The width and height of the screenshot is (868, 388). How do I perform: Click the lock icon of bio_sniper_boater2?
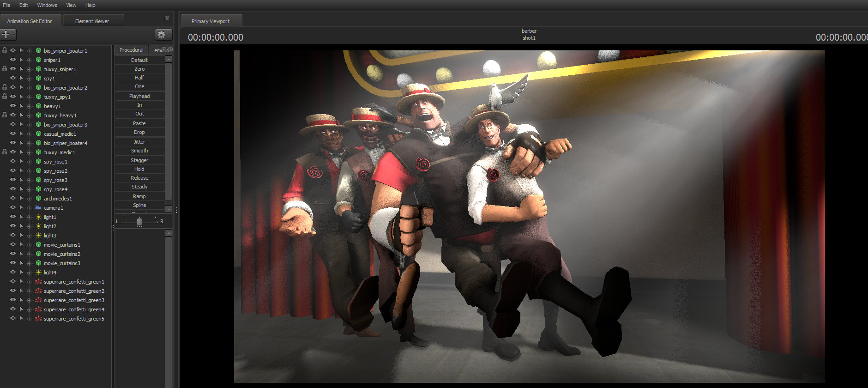click(x=5, y=87)
